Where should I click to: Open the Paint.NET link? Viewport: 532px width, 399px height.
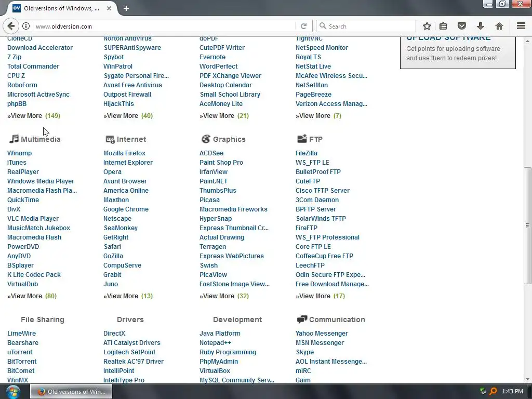(x=214, y=181)
